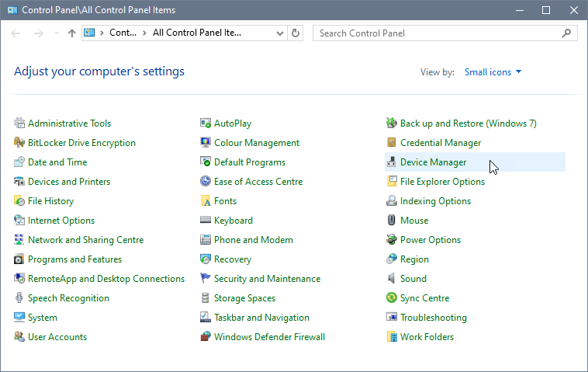Viewport: 588px width, 372px height.
Task: Click the Security and Maintenance flag icon
Action: point(206,279)
